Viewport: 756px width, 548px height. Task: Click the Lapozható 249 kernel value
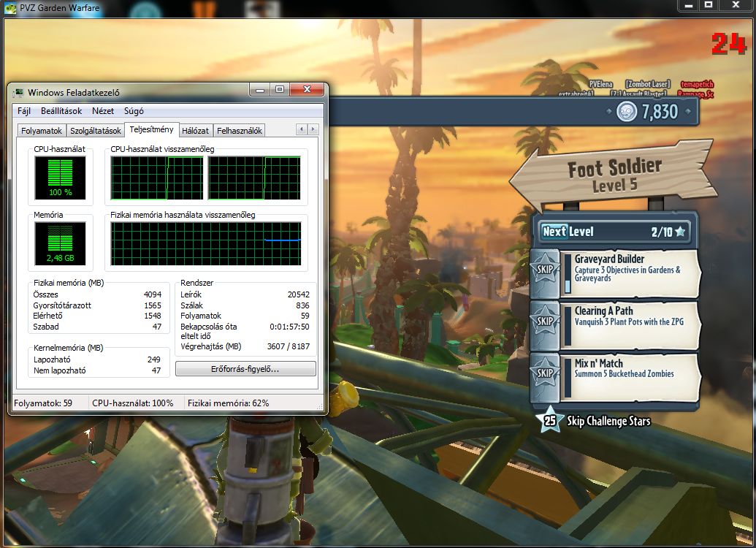[x=154, y=359]
